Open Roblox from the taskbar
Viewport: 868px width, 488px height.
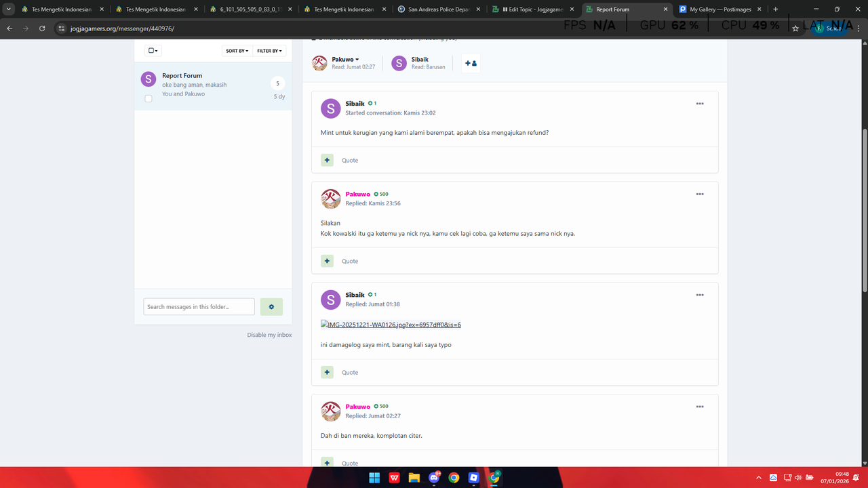click(474, 478)
